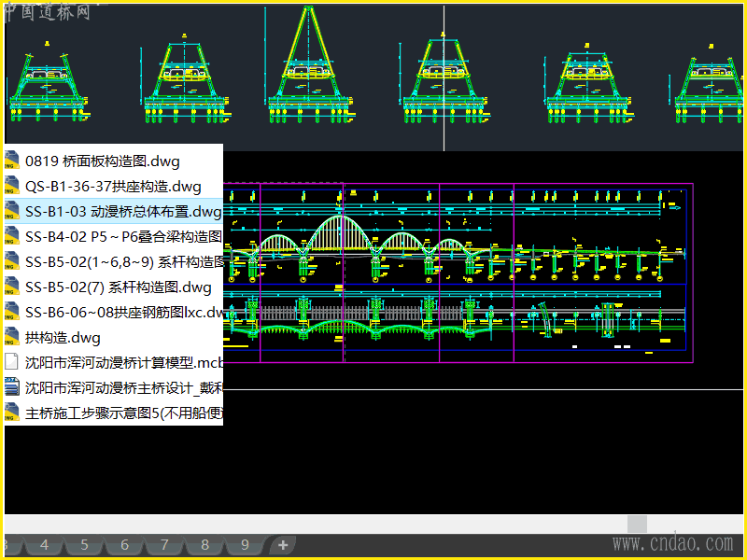This screenshot has height=560, width=747.
Task: Click blank file icon beside 计算模型.mcb
Action: point(11,362)
